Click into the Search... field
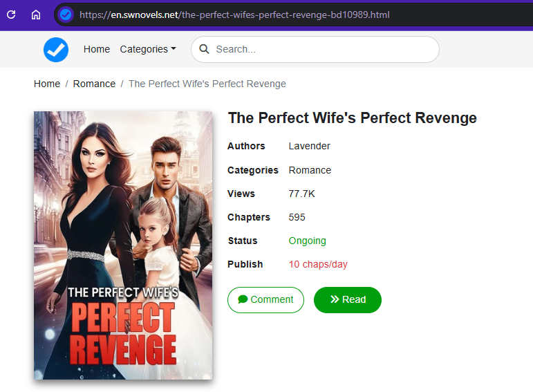 [315, 49]
